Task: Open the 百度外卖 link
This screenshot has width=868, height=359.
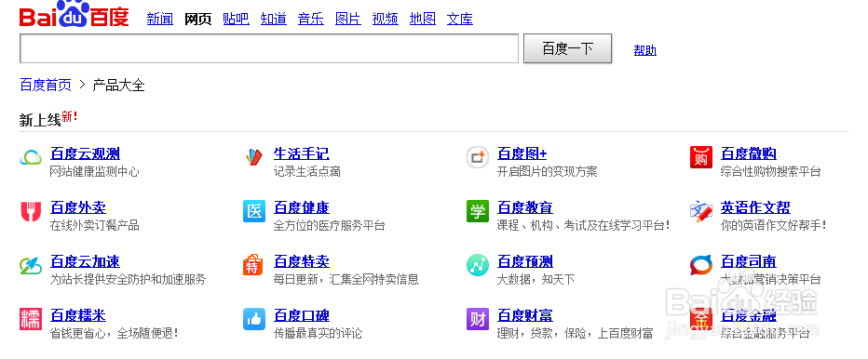Action: 78,207
